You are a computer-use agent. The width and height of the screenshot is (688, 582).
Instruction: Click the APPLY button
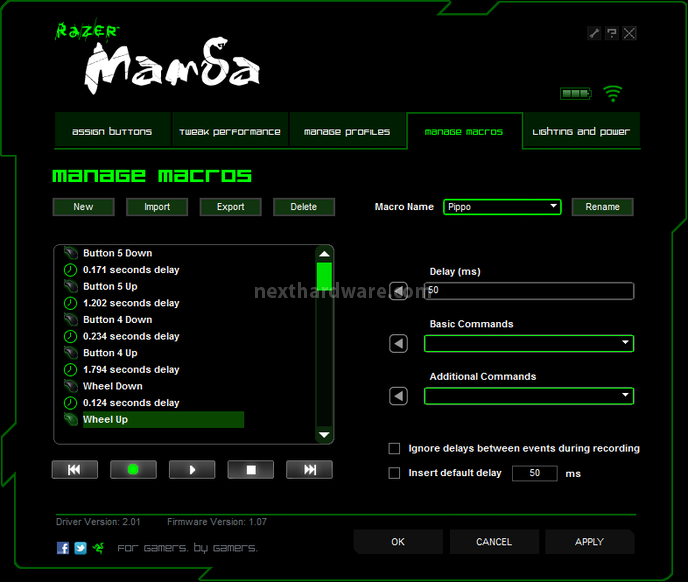(589, 542)
